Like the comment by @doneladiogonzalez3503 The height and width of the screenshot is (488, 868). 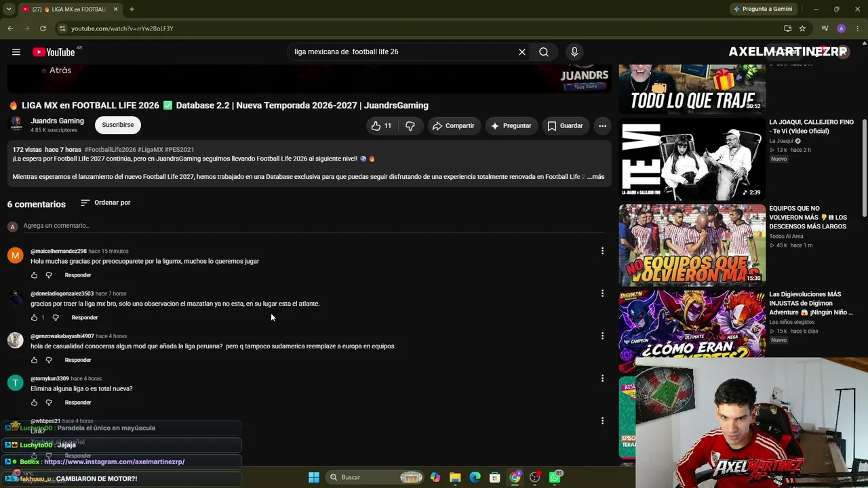(x=34, y=318)
